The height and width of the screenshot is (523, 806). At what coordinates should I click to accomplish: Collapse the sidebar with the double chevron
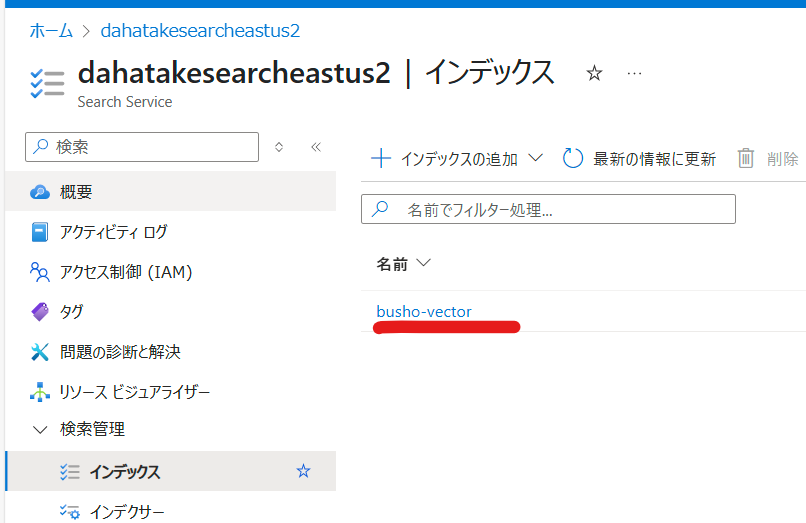coord(316,147)
